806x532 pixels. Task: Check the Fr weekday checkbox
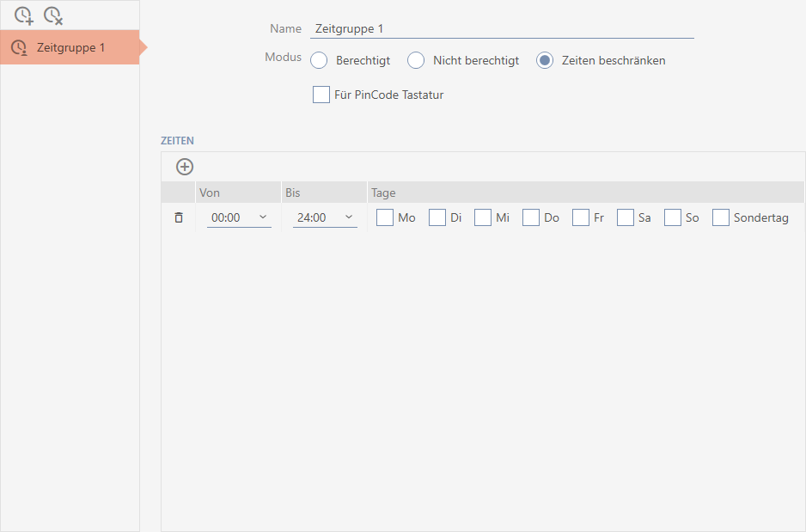(x=581, y=217)
